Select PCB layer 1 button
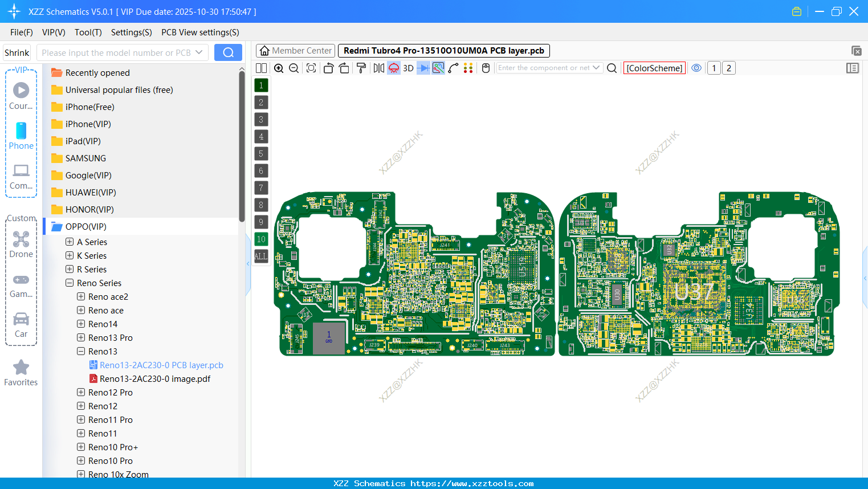Viewport: 868px width, 489px height. 261,85
